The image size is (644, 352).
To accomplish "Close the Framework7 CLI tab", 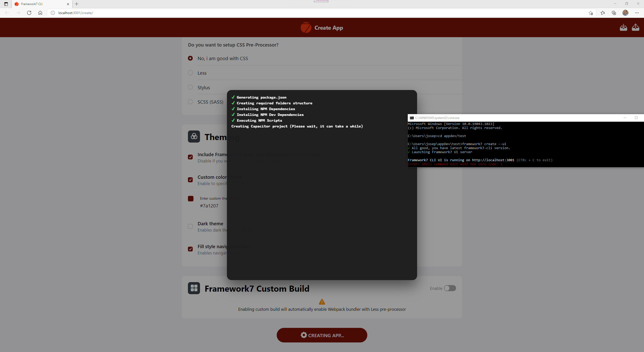I will 68,4.
